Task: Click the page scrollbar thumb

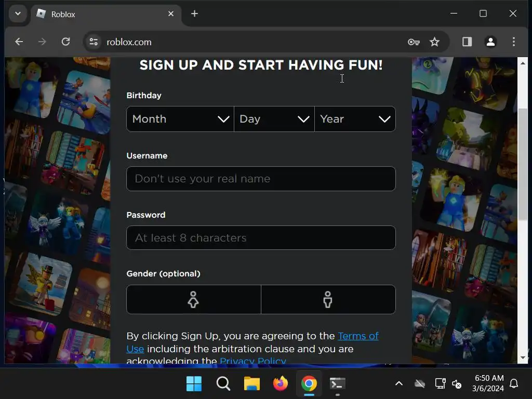Action: (523, 164)
